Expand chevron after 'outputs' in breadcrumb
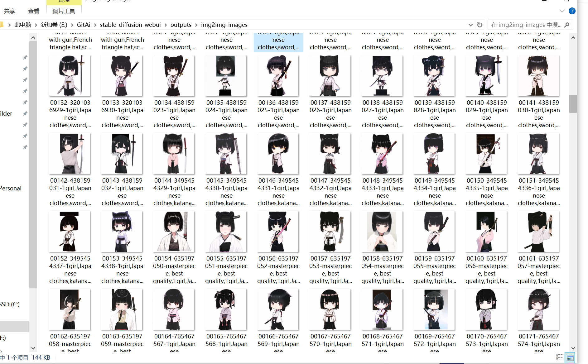Image resolution: width=588 pixels, height=364 pixels. click(x=196, y=25)
